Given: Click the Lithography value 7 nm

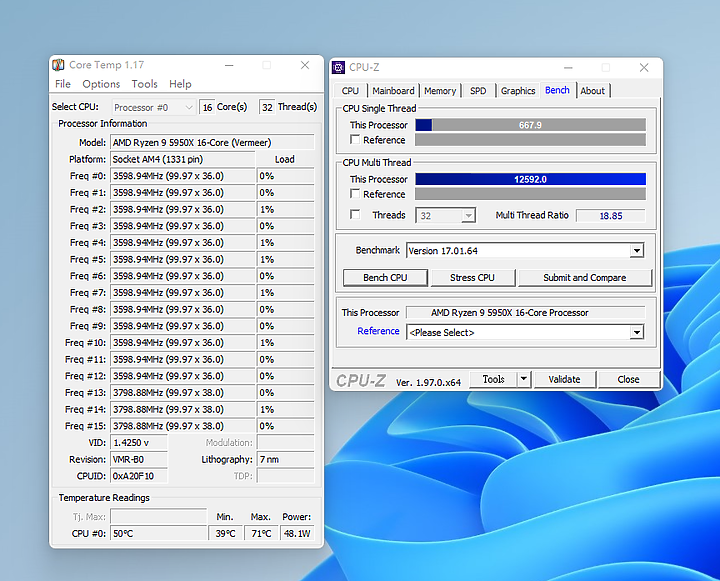Looking at the screenshot, I should click(x=285, y=459).
